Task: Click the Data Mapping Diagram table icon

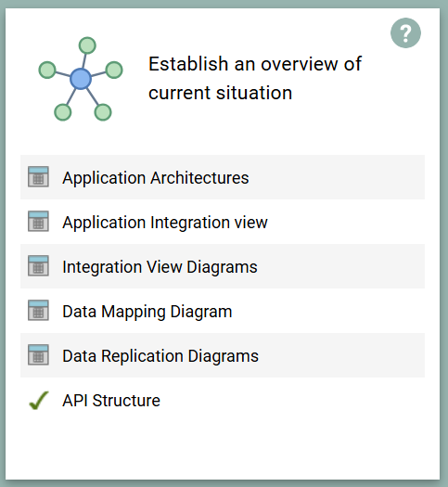Action: [x=38, y=310]
